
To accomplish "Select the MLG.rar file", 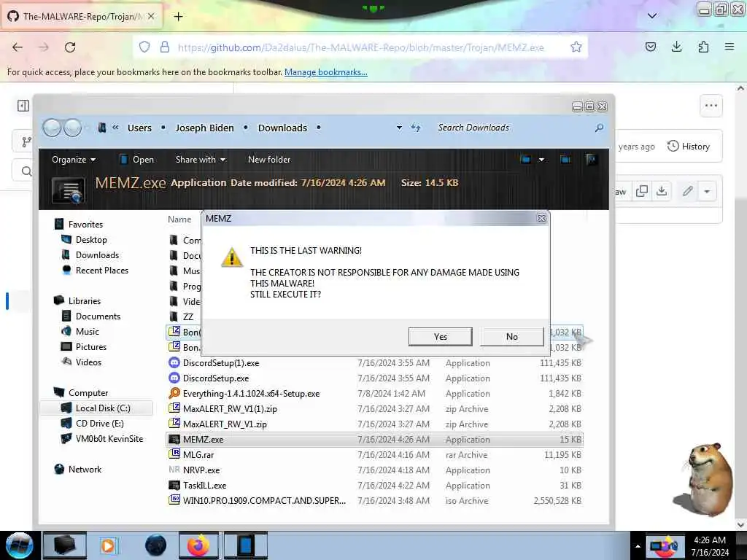I will pos(374,455).
